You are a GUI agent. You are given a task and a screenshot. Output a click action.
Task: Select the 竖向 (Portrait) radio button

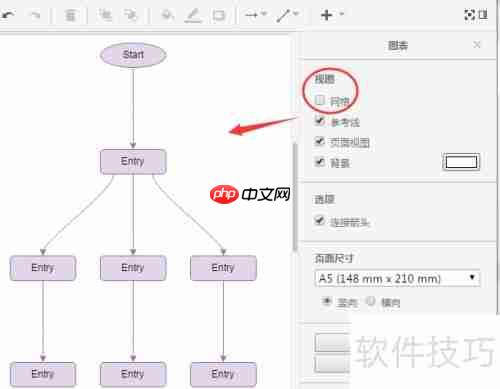coord(327,301)
